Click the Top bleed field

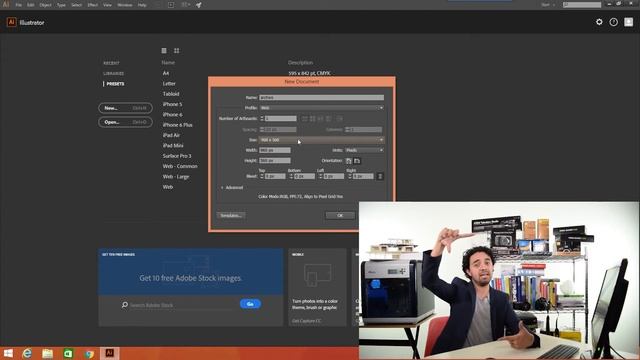tap(275, 176)
